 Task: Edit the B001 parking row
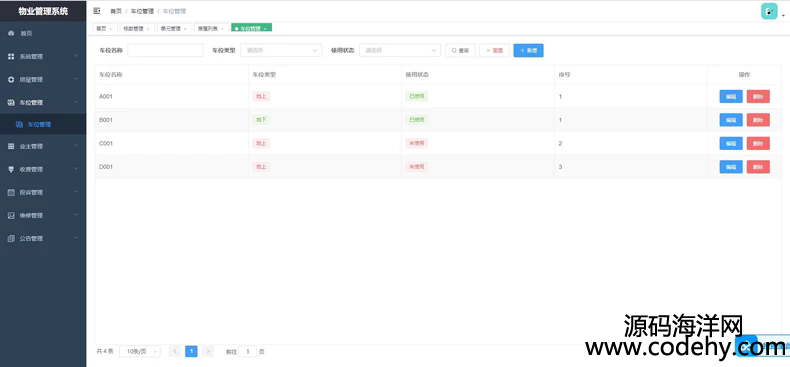(x=731, y=120)
